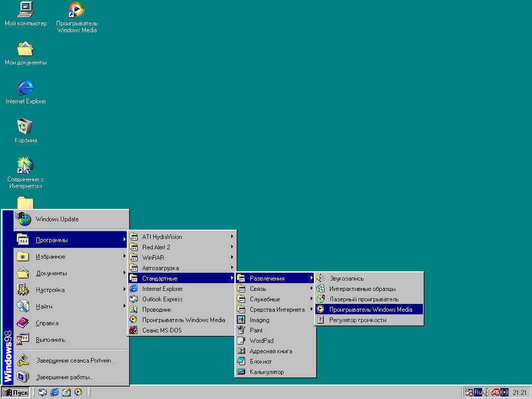Expand the ATI HydraVision submenu
The height and width of the screenshot is (399, 532).
click(181, 236)
